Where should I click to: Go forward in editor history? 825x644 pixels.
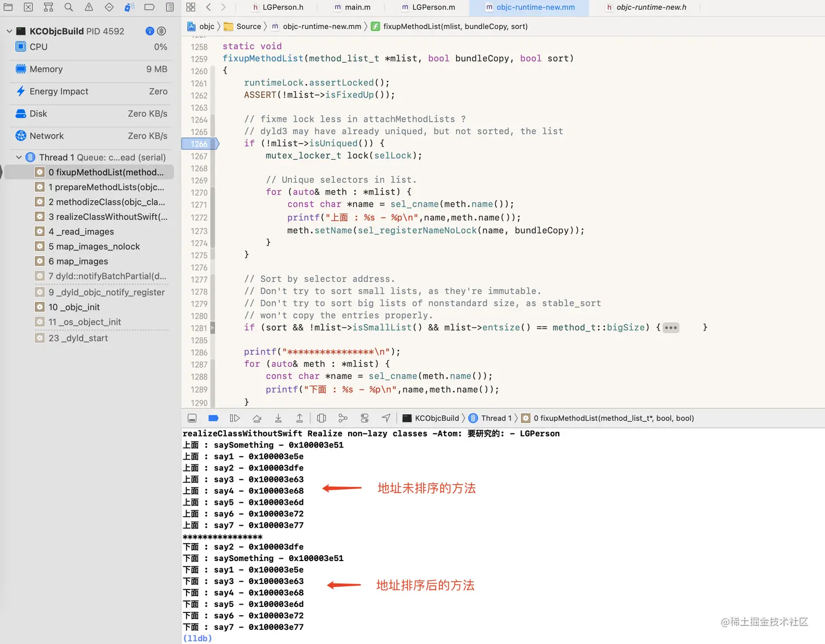[x=223, y=7]
